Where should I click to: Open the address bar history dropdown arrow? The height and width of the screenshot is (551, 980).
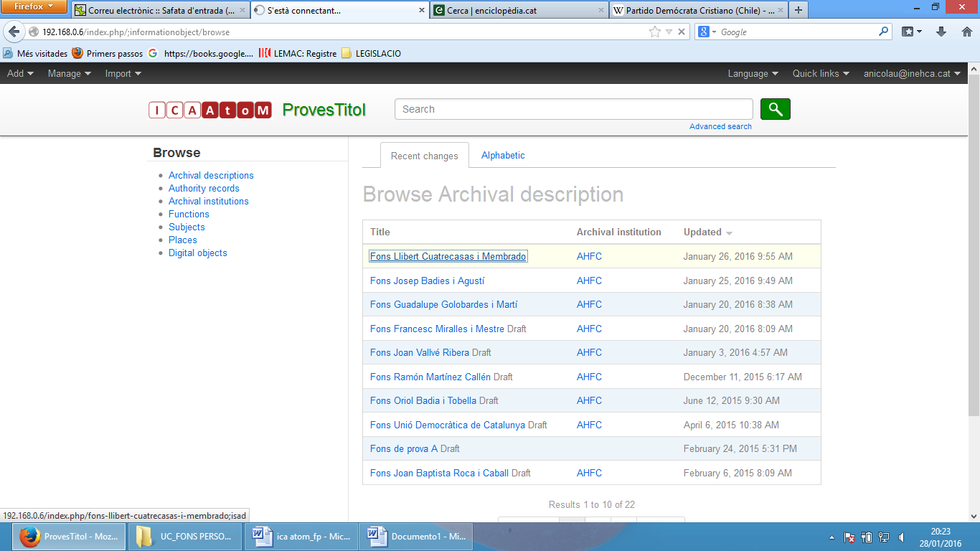[669, 32]
